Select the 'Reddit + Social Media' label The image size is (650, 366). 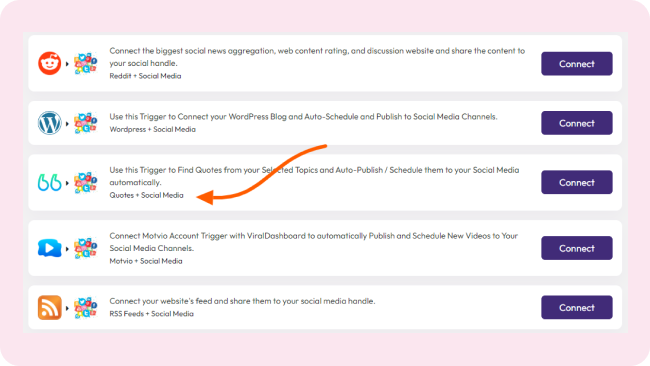point(145,76)
